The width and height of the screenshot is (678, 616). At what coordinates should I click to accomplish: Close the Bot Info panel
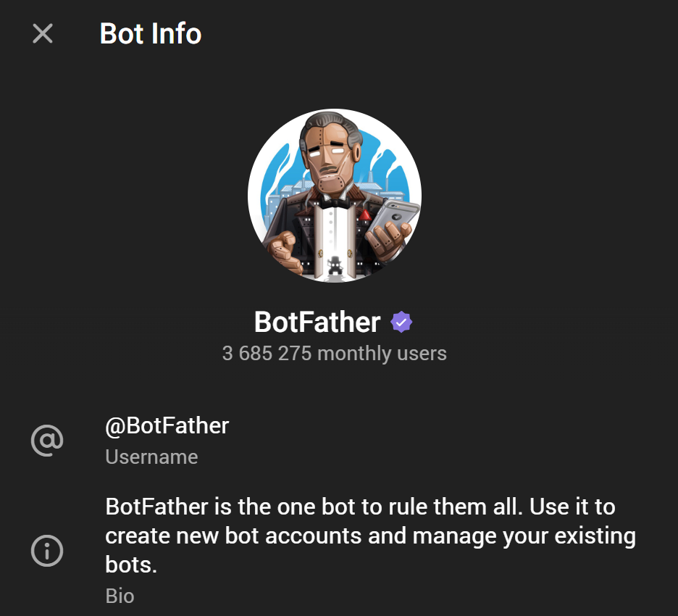43,33
